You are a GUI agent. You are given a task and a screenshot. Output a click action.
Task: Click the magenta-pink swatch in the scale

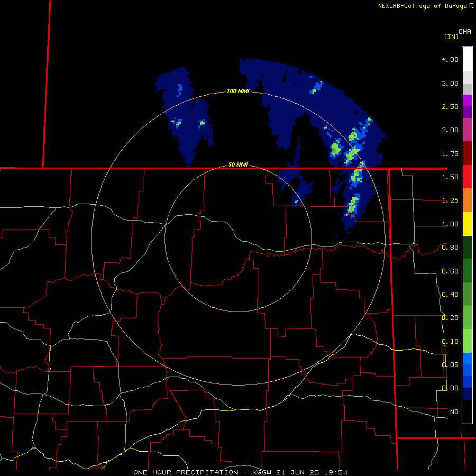[467, 130]
